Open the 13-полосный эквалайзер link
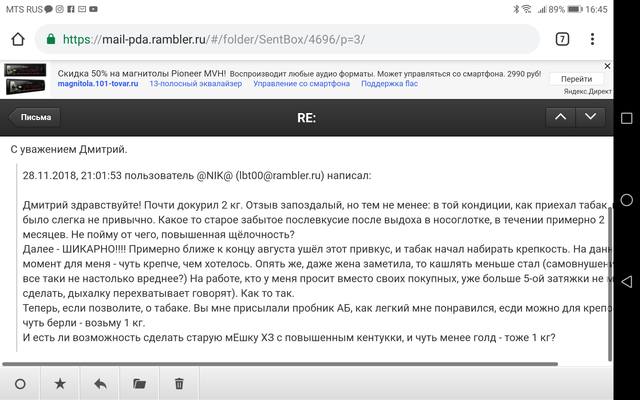 tap(196, 84)
